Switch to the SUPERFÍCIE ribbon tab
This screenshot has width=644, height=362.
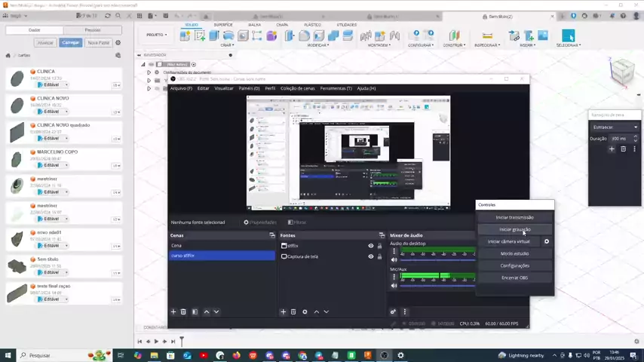tap(223, 24)
